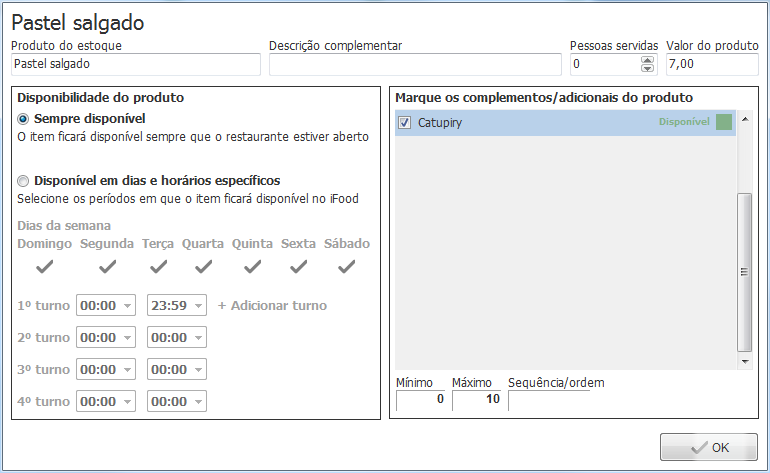Toggle the Quinta checkmark icon
The image size is (770, 473).
pos(252,267)
